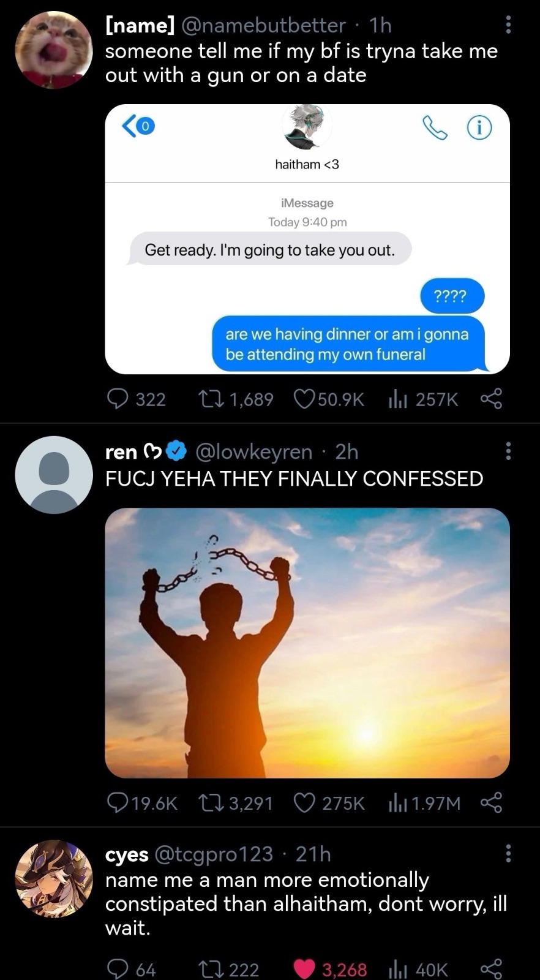Share the cyes alhaitham tweet
This screenshot has width=540, height=980.
point(491,969)
